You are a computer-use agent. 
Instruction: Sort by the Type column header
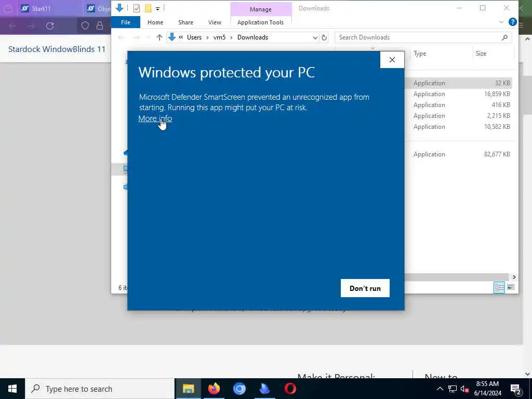tap(420, 54)
